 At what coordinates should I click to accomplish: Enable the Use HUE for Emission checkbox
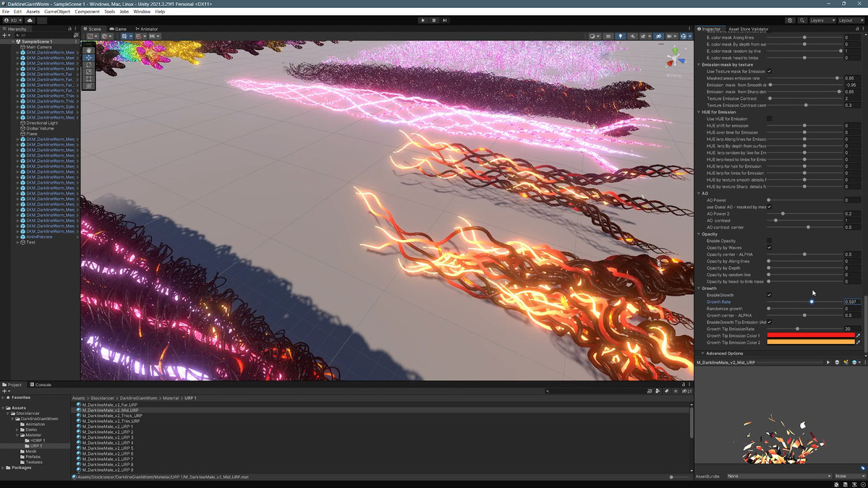pyautogui.click(x=769, y=119)
